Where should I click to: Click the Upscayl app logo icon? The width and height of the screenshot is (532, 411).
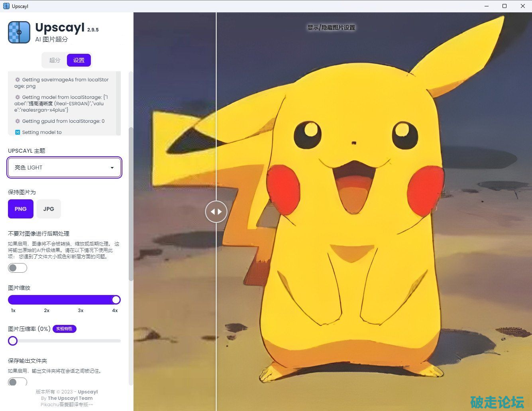coord(19,32)
